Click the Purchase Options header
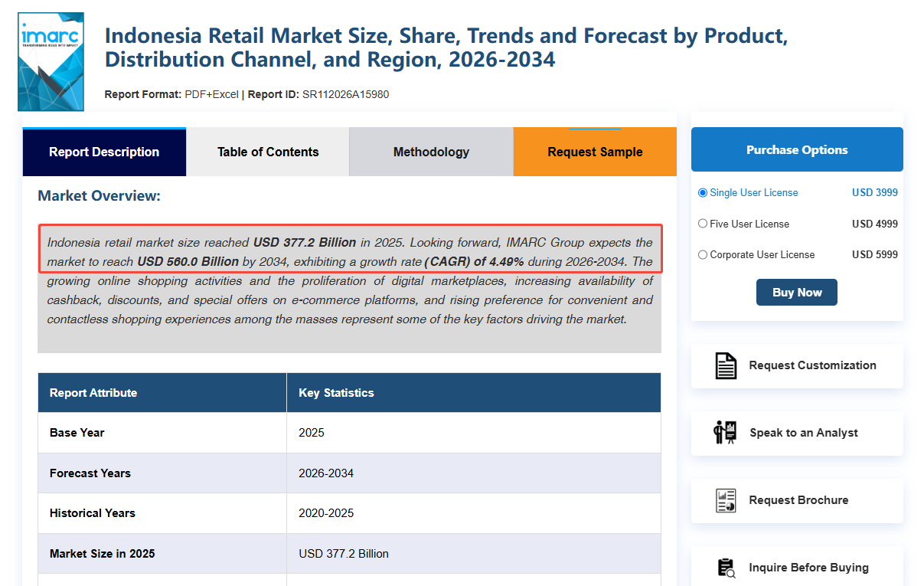Screen dimensions: 924x586 [797, 150]
